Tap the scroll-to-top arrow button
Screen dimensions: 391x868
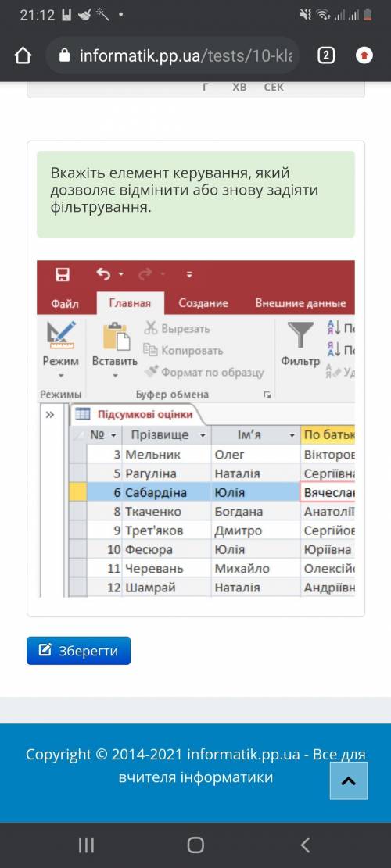(349, 780)
